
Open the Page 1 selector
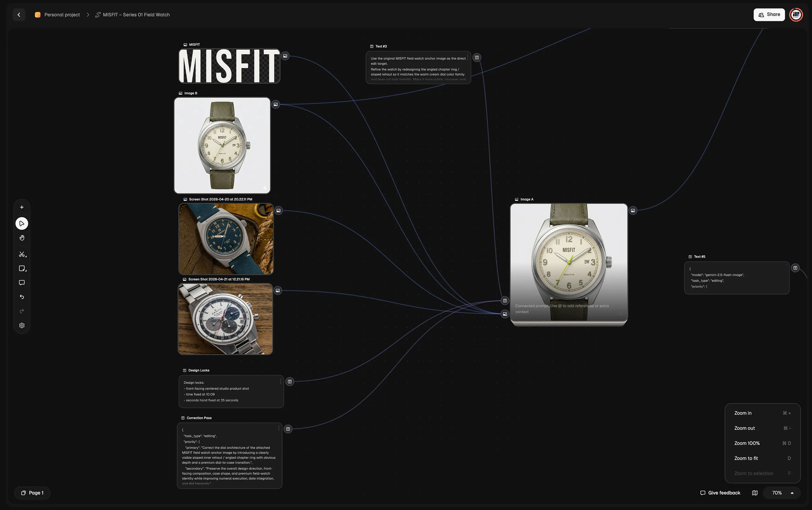[x=32, y=493]
